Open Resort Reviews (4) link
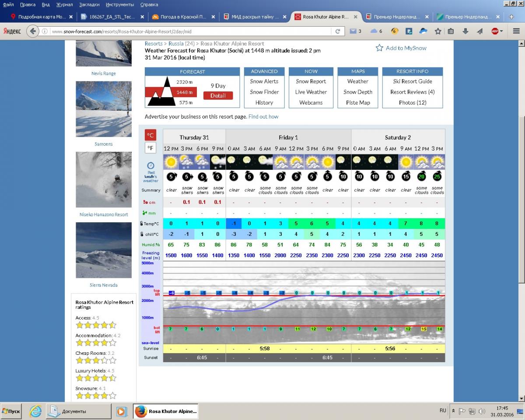 [x=413, y=92]
